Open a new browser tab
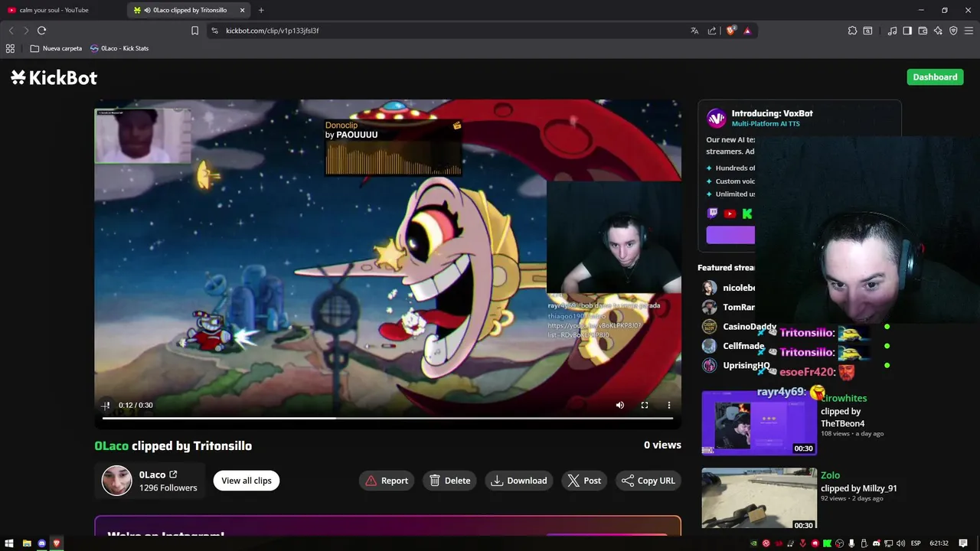Viewport: 980px width, 551px height. pyautogui.click(x=261, y=10)
